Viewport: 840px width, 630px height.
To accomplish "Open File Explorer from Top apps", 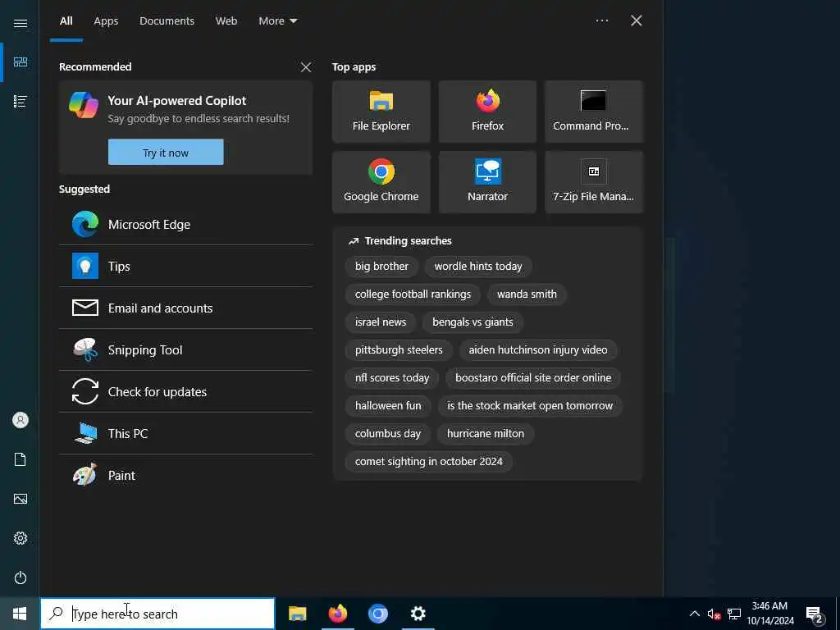I will (x=381, y=112).
